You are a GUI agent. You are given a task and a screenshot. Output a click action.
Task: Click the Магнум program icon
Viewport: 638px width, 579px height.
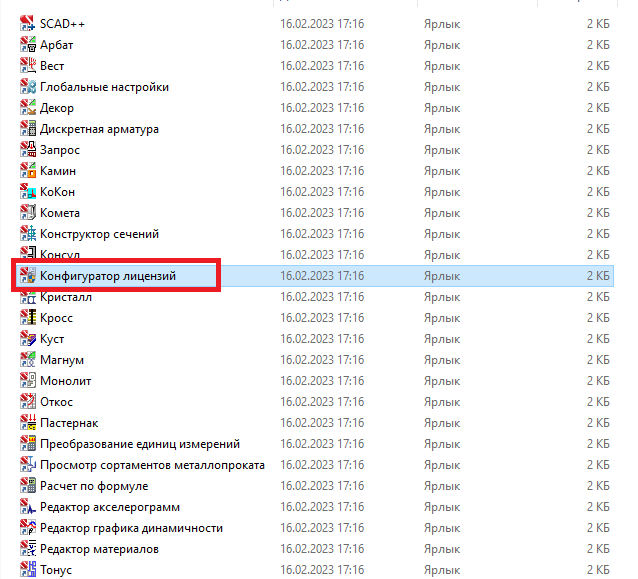point(28,360)
